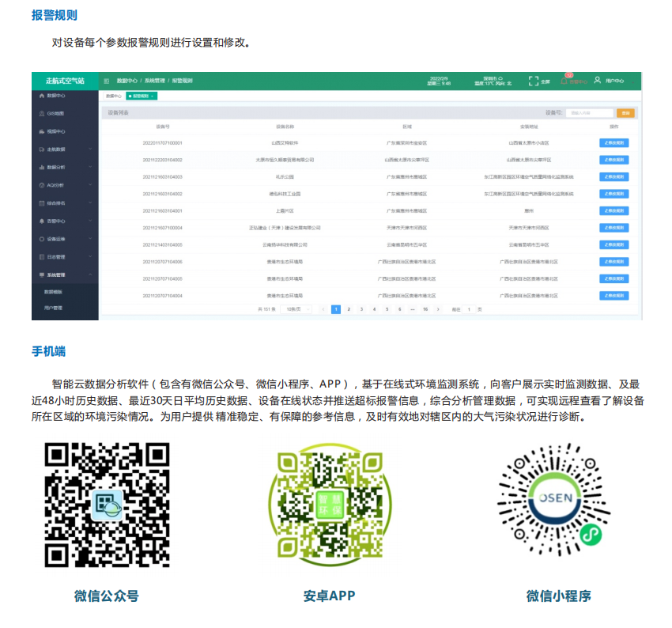The height and width of the screenshot is (628, 672).
Task: Click 系统管理 in the breadcrumb
Action: [x=155, y=81]
